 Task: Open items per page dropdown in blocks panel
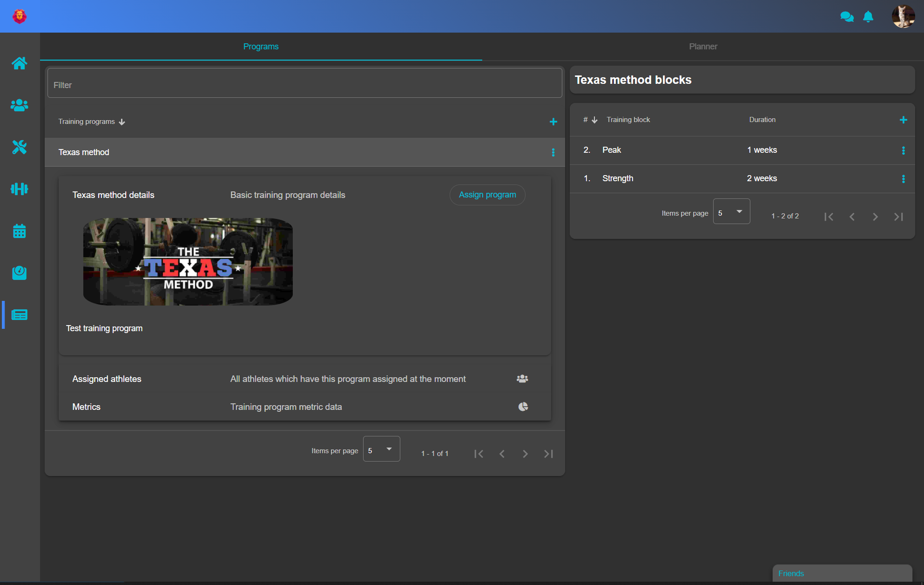[x=731, y=211]
